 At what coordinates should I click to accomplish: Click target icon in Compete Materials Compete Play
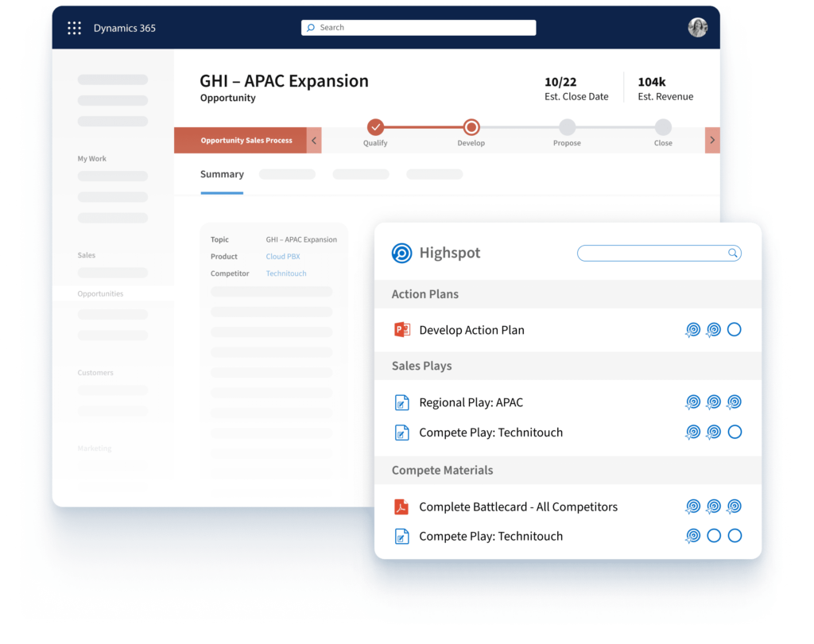(x=693, y=536)
